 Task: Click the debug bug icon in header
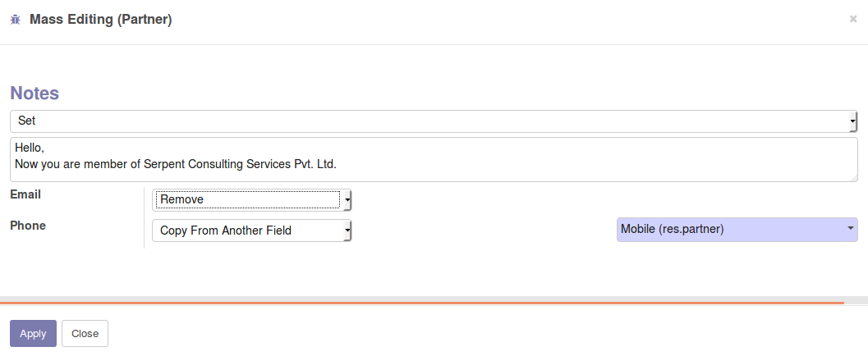[x=16, y=20]
